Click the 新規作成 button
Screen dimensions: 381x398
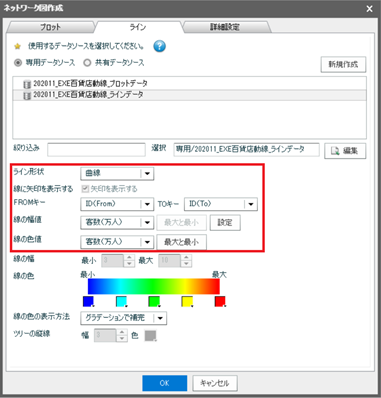[x=343, y=64]
